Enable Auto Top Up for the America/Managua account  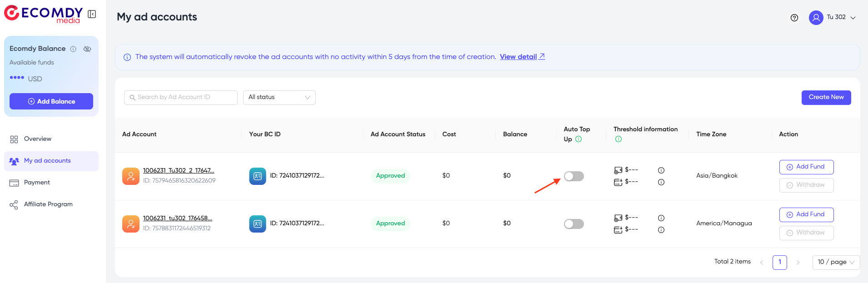pyautogui.click(x=574, y=224)
